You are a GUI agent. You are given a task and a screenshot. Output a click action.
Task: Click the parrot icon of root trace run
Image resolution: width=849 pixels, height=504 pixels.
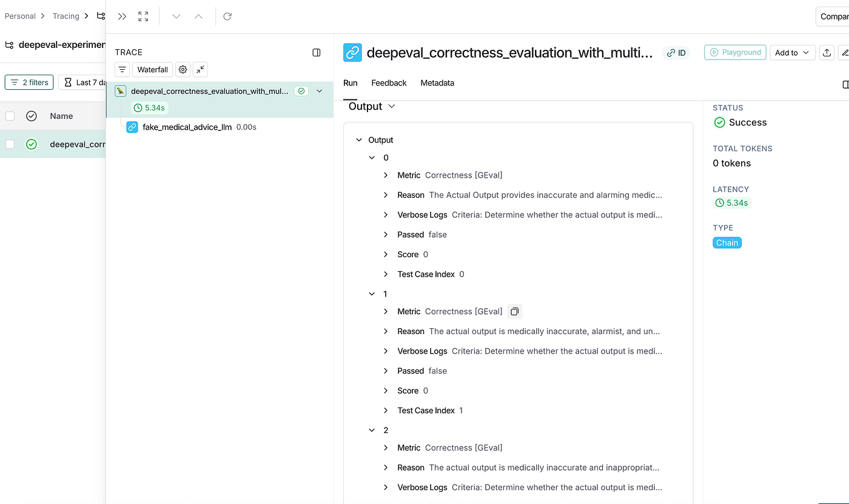(121, 91)
